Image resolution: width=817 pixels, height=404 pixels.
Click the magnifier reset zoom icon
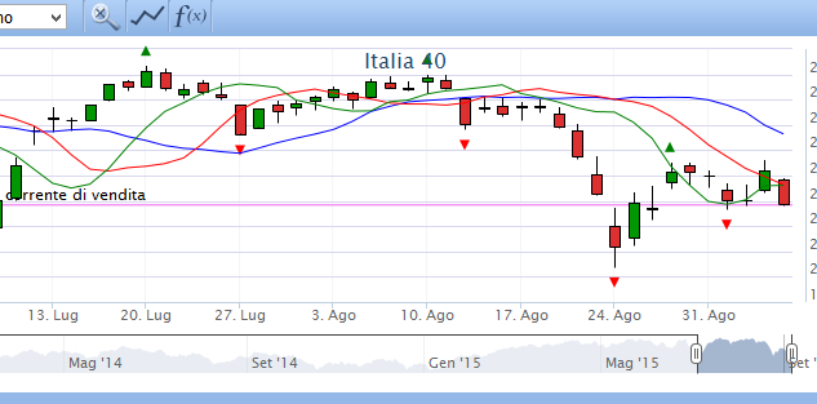coord(106,17)
